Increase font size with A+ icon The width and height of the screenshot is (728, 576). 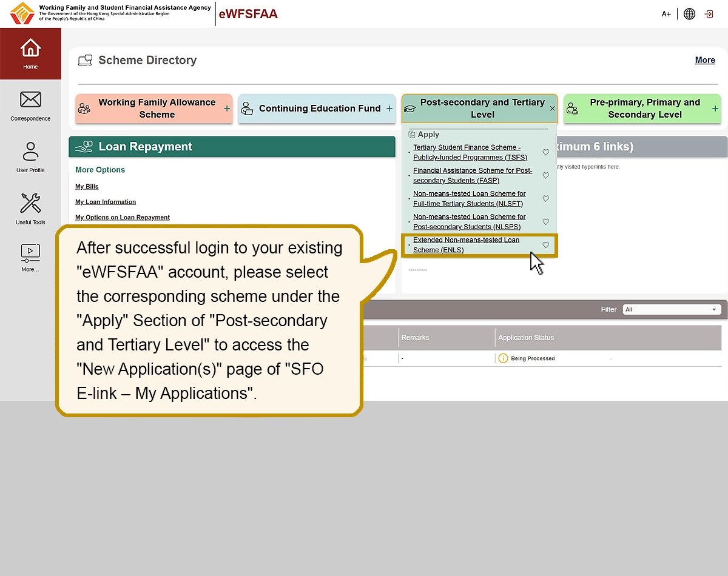point(666,14)
